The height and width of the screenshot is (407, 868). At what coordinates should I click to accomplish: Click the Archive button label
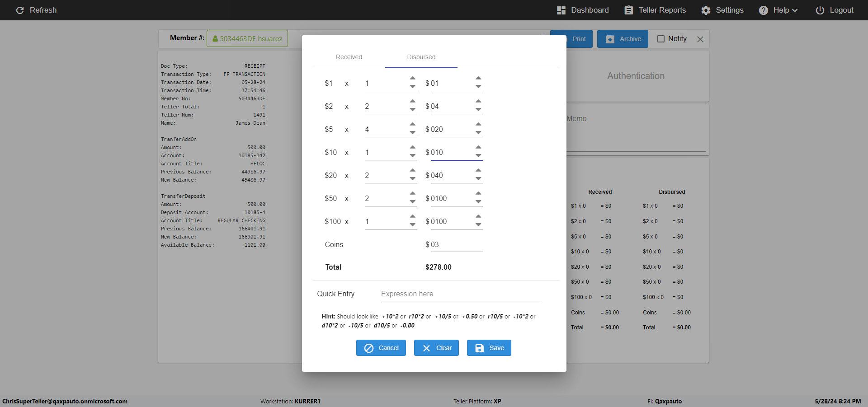pyautogui.click(x=630, y=39)
